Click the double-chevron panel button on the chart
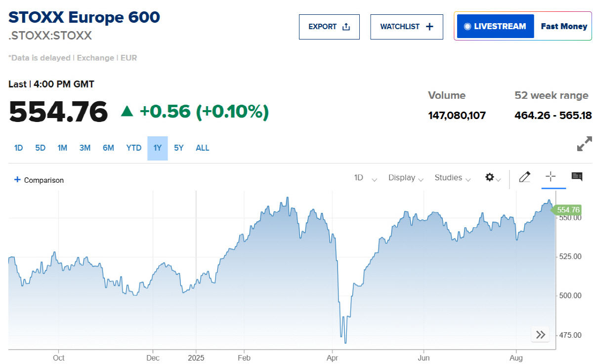This screenshot has width=593, height=364. pyautogui.click(x=540, y=334)
